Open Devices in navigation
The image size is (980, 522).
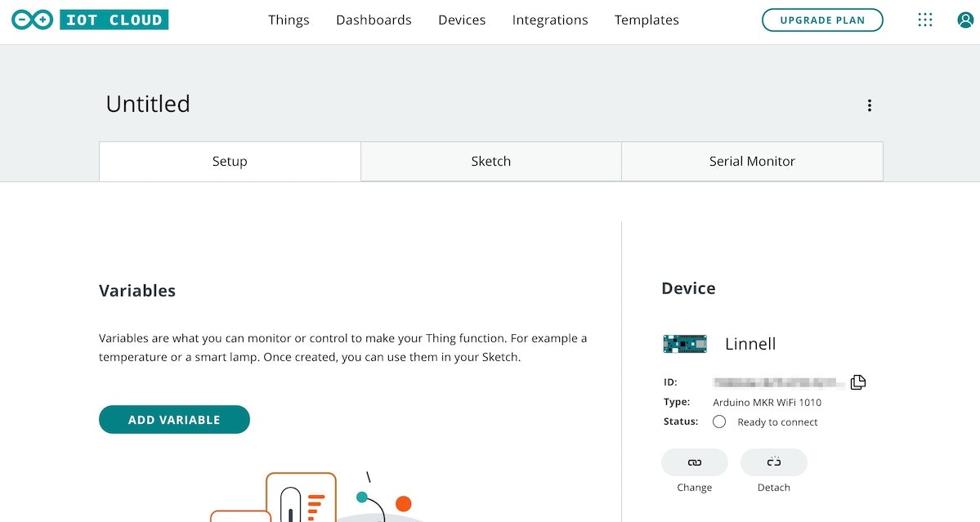tap(462, 20)
